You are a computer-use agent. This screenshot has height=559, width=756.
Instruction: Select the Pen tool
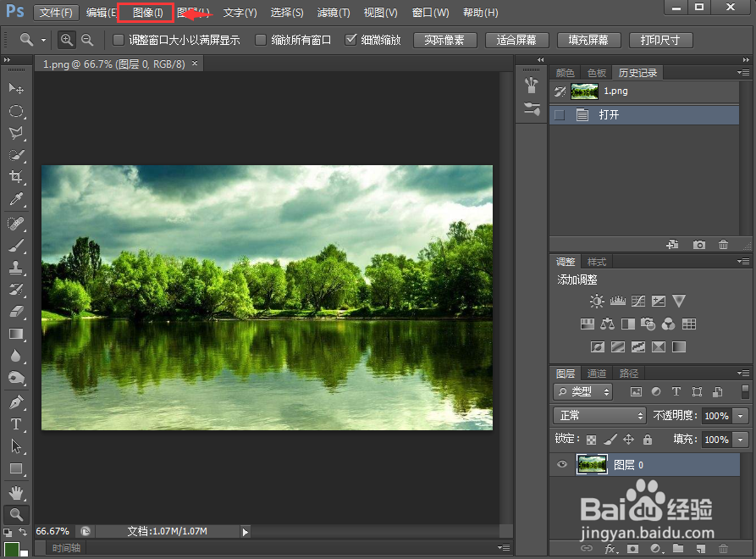(16, 401)
